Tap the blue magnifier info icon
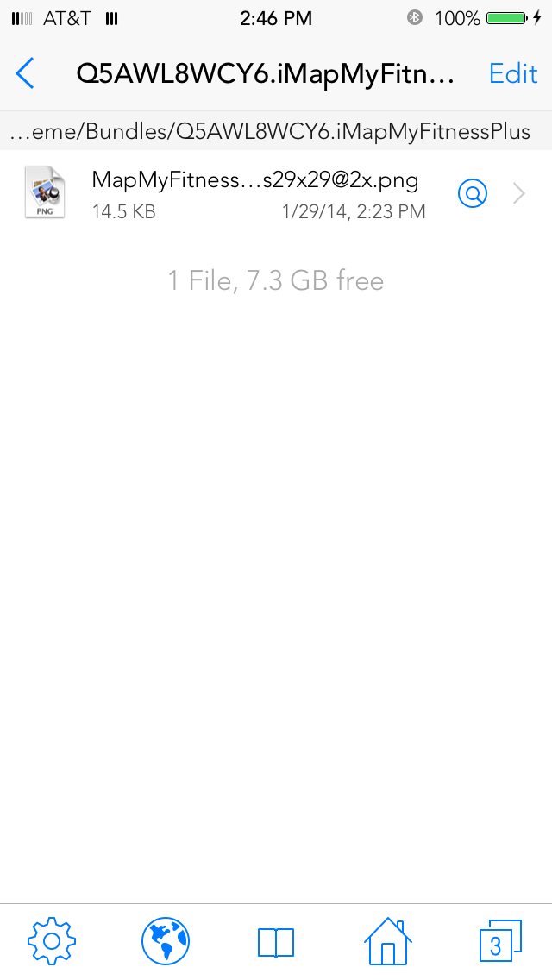 [473, 194]
